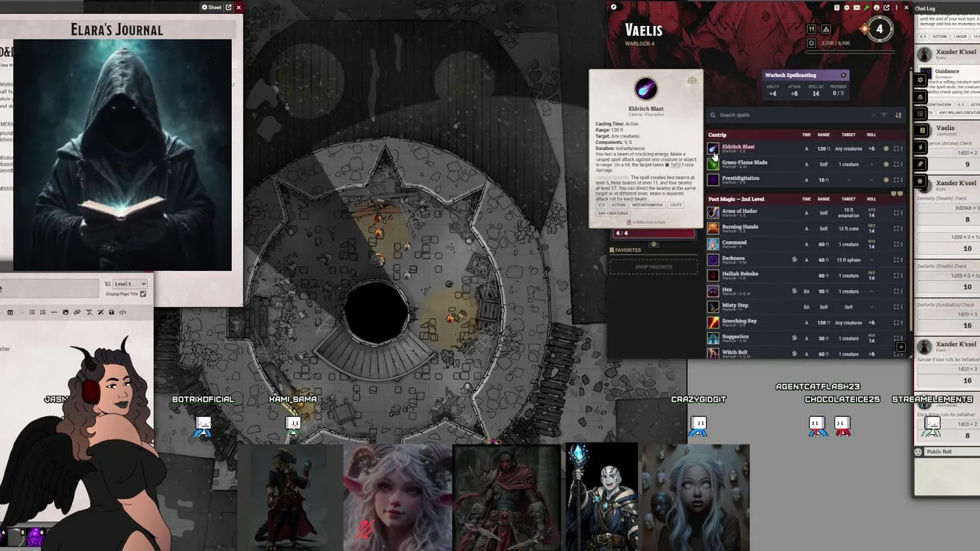Toggle prepared dot for Green-Flame Blade
980x551 pixels.
click(886, 164)
